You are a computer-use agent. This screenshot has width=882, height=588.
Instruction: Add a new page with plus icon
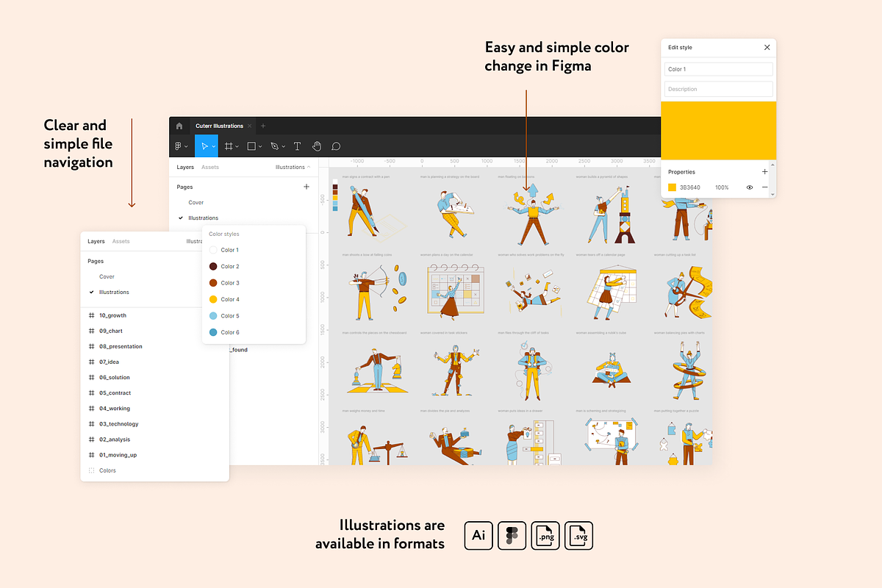pos(306,187)
